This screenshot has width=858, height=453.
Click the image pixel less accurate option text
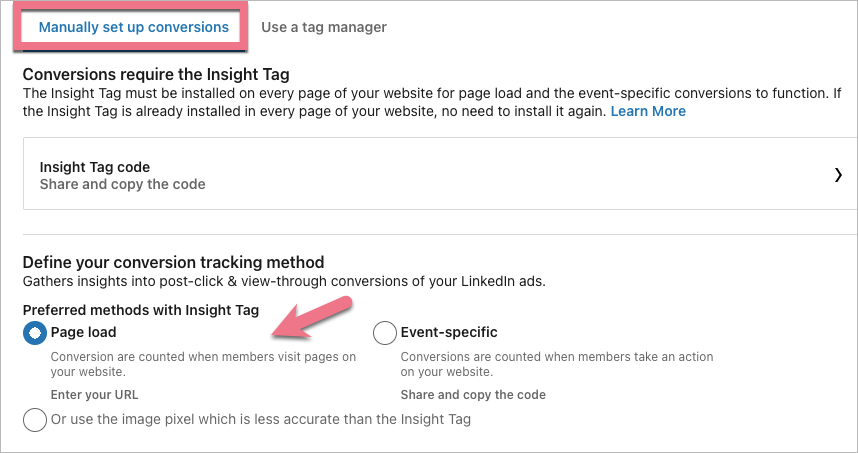pyautogui.click(x=261, y=419)
